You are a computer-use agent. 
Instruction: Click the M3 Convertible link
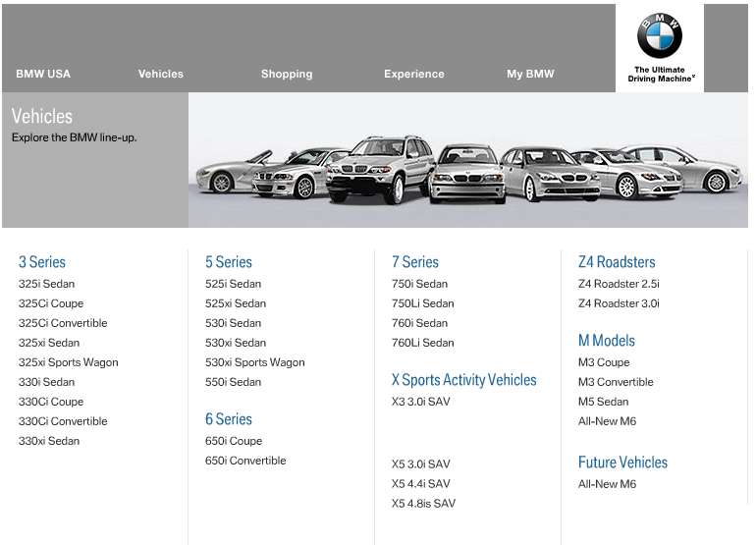[x=616, y=382]
